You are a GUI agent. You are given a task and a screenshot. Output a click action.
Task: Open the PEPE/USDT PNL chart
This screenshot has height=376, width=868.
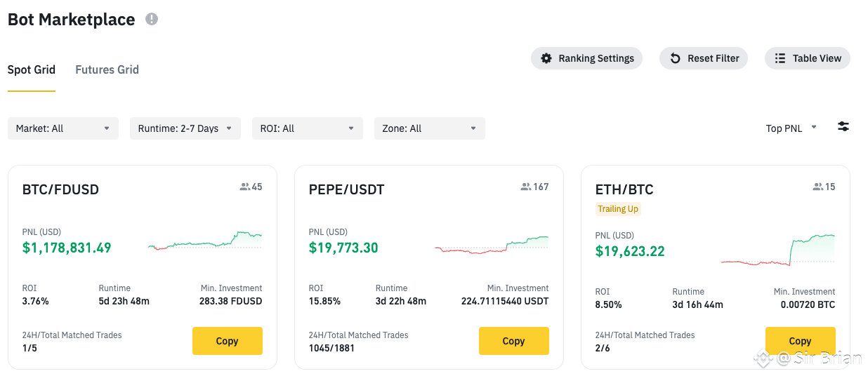(491, 245)
